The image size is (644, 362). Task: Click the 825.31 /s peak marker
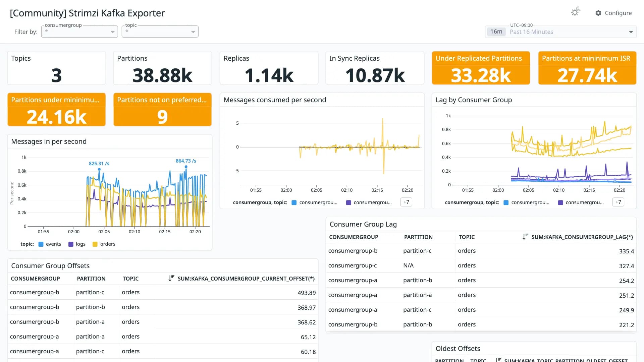click(x=99, y=169)
